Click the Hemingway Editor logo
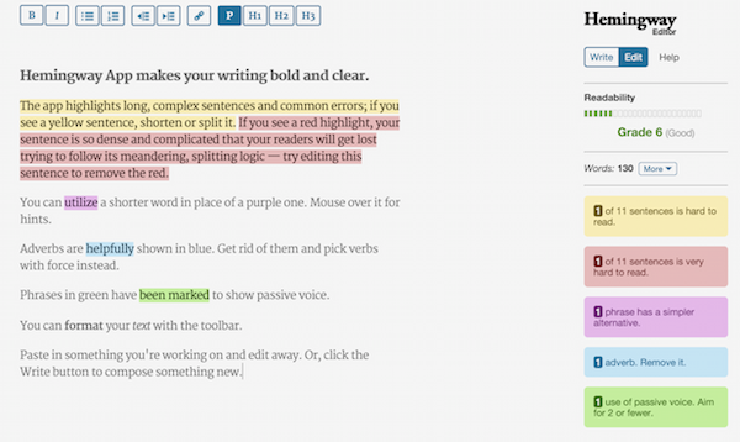 [x=631, y=23]
